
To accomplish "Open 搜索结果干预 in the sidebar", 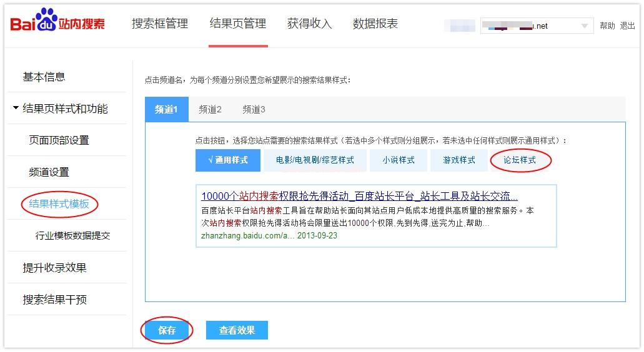I will tap(54, 300).
